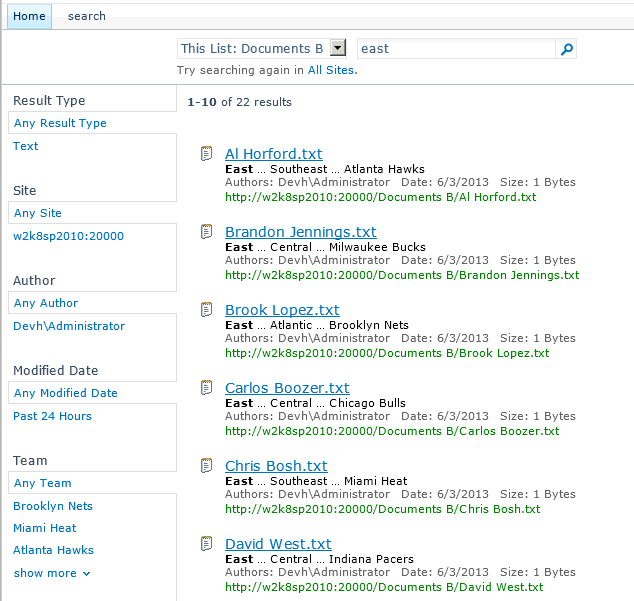Click the document icon beside Brook Lopez.txt

tap(207, 309)
